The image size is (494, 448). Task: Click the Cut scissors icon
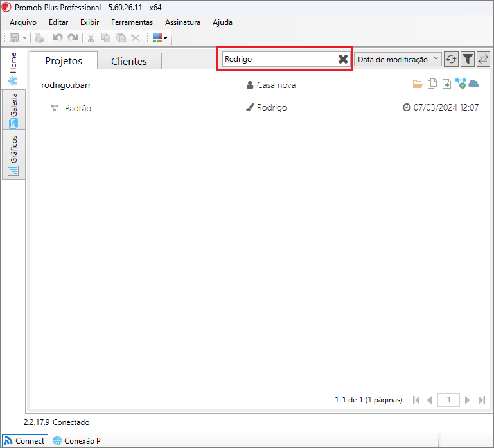(91, 38)
